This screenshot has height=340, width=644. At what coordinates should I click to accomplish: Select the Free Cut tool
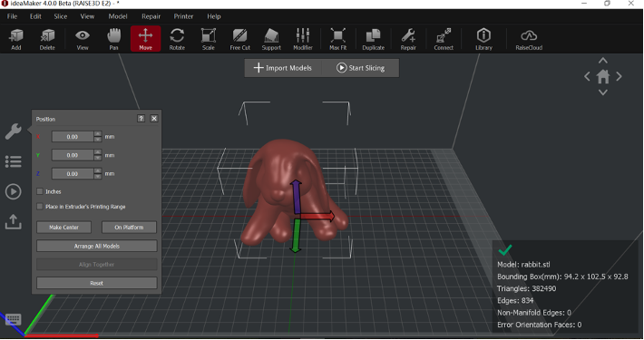239,39
